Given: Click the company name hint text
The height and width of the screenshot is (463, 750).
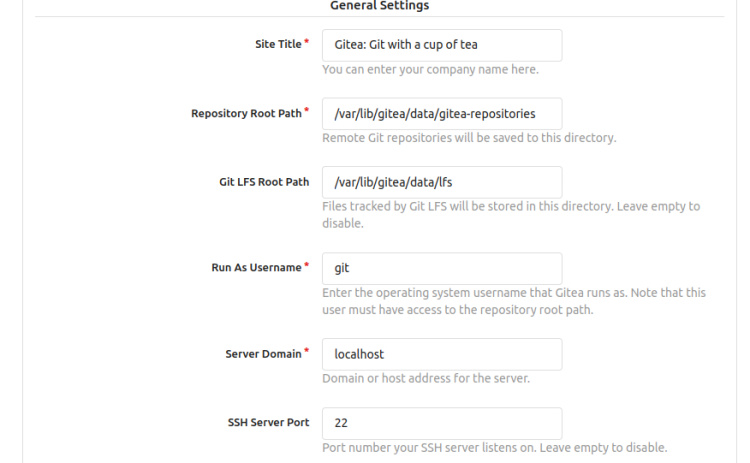Looking at the screenshot, I should click(x=430, y=70).
